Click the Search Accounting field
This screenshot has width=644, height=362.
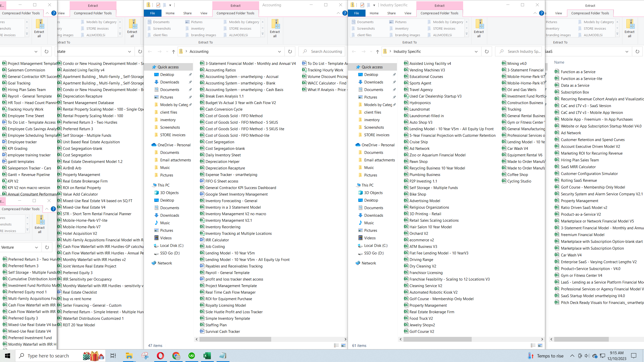point(322,51)
